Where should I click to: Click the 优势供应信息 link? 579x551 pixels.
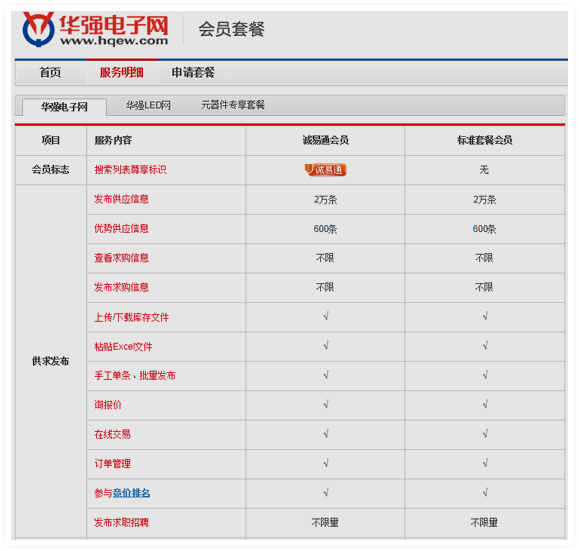tap(121, 229)
